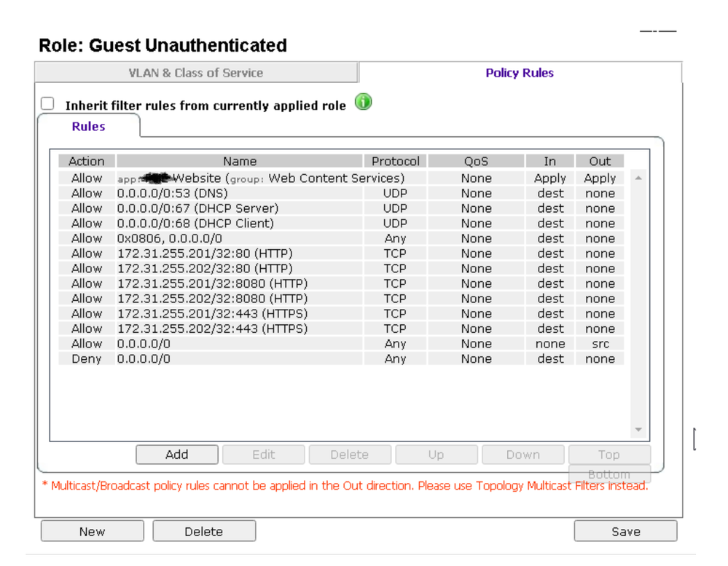Select the DNS port 53 allow rule
The width and height of the screenshot is (728, 566).
coord(172,194)
